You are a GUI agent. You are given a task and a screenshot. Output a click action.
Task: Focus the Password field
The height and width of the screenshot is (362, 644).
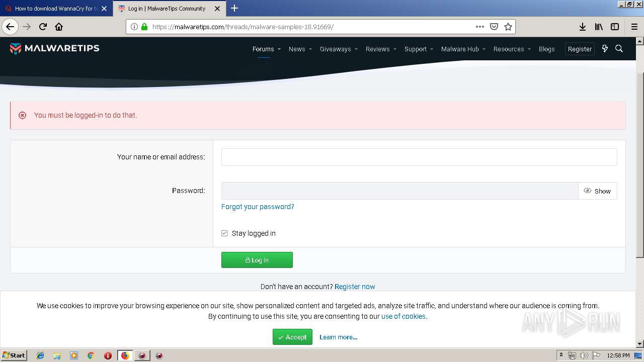point(400,191)
